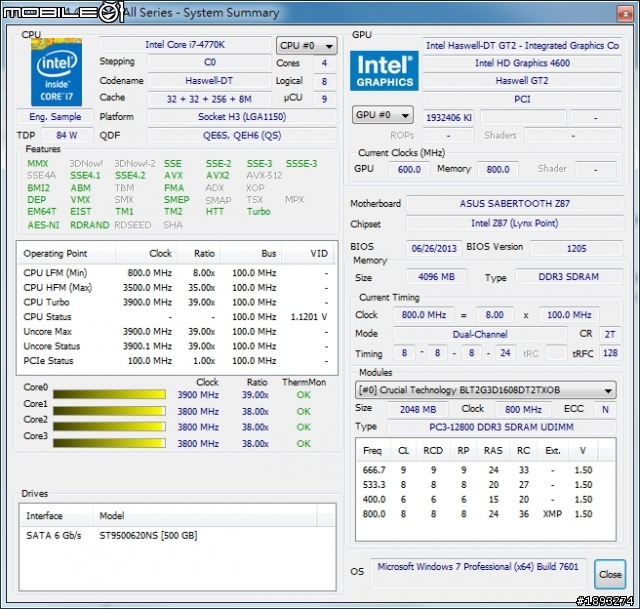Click the RDRAND feature label

[x=89, y=225]
